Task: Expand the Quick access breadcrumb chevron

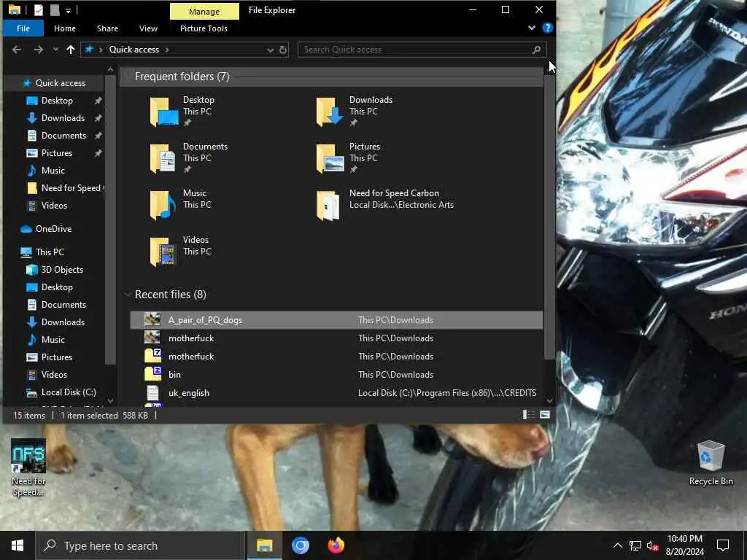Action: click(x=167, y=50)
